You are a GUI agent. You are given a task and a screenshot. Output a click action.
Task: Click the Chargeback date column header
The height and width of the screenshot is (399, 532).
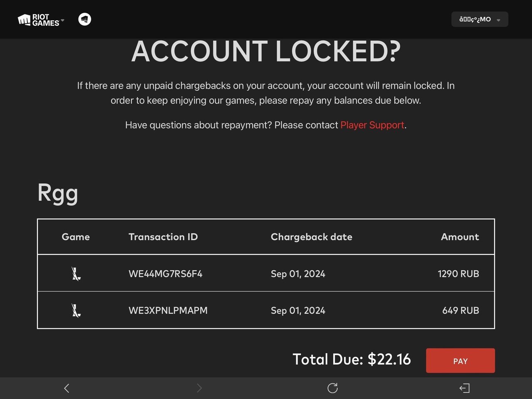tap(311, 237)
